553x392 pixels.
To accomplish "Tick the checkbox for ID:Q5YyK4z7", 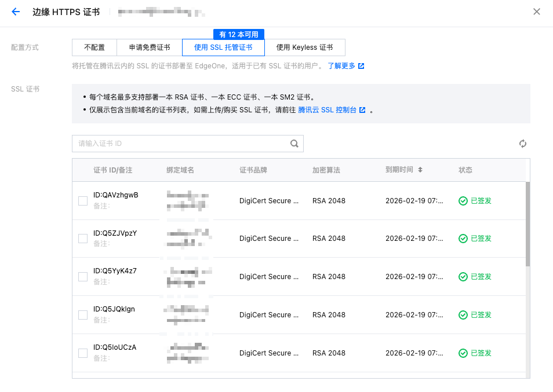I will click(83, 277).
